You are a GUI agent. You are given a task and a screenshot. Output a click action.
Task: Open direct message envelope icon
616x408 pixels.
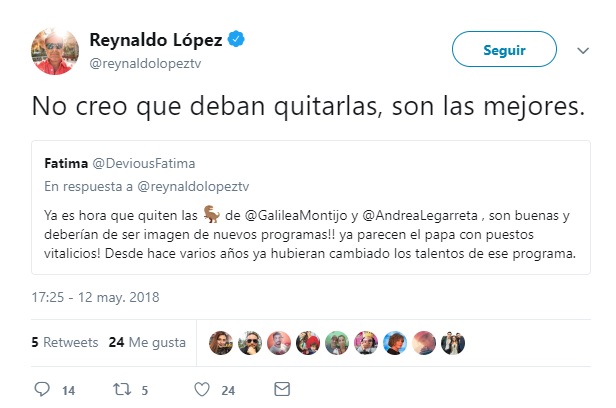(x=282, y=388)
